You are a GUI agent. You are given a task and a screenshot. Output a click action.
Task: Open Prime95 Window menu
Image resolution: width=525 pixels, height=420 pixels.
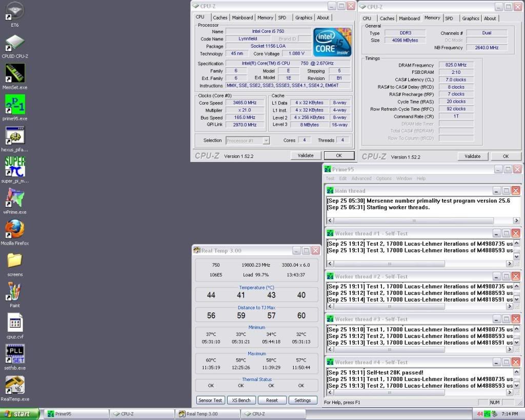[404, 178]
